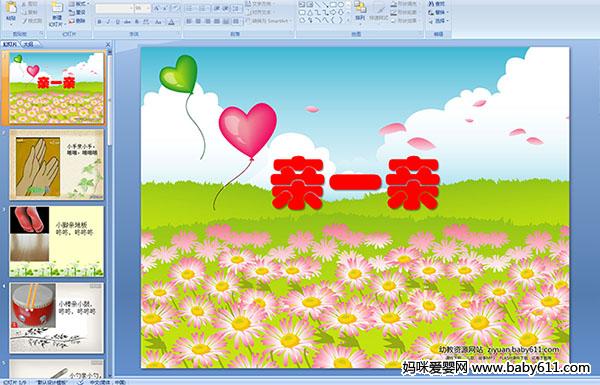Click the font color icon
Screen dimensions: 600x385
point(171,22)
